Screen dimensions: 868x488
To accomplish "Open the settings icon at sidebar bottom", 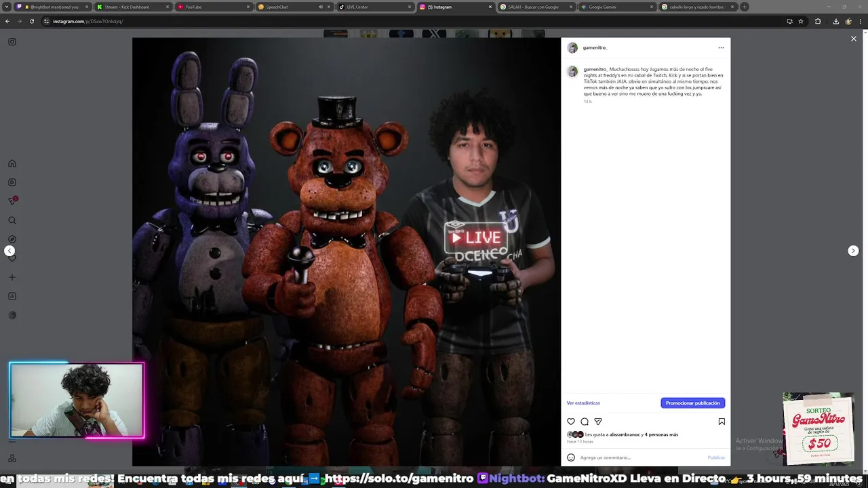I will (12, 458).
